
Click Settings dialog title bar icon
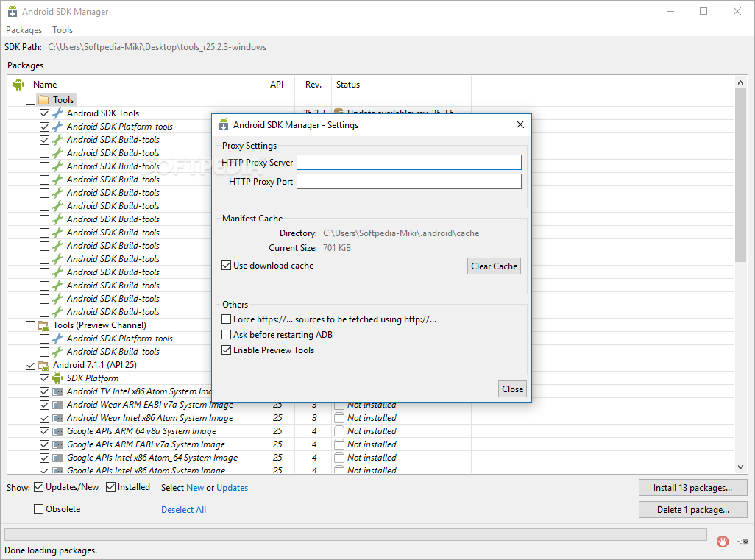pos(224,124)
